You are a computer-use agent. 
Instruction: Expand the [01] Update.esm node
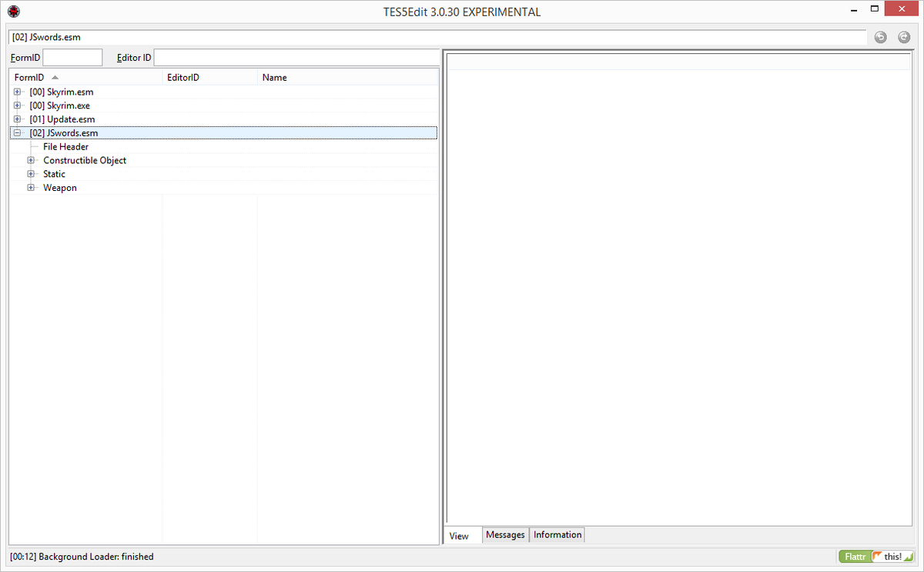pyautogui.click(x=18, y=120)
